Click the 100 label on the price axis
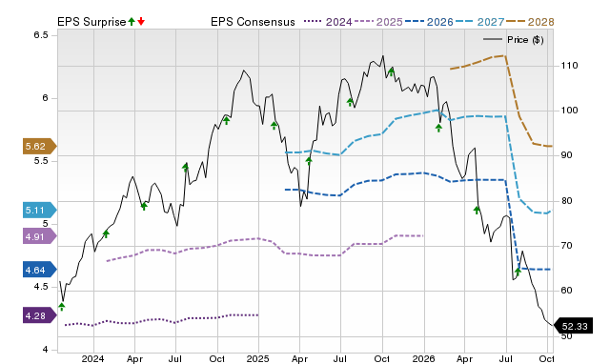Viewport: 610px width, 364px height. 569,111
